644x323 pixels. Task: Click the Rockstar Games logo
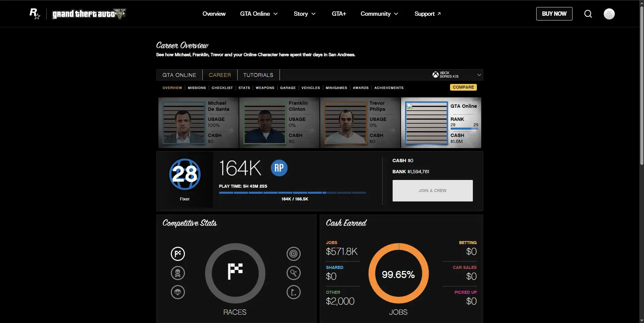[x=35, y=14]
